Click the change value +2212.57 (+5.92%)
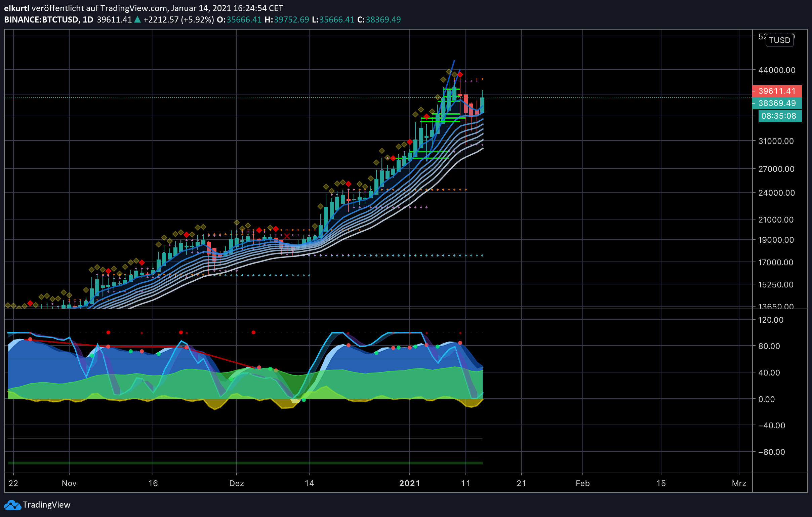This screenshot has width=812, height=517. coord(178,19)
